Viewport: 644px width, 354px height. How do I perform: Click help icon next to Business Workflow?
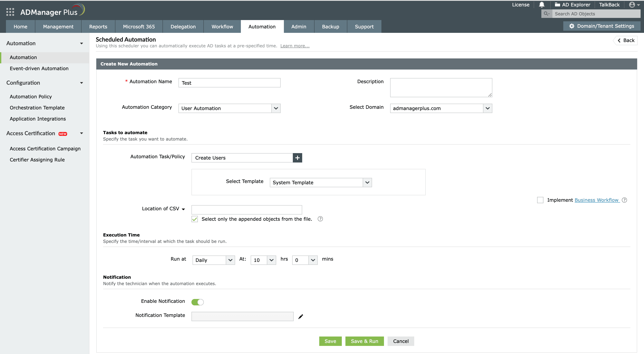point(624,200)
